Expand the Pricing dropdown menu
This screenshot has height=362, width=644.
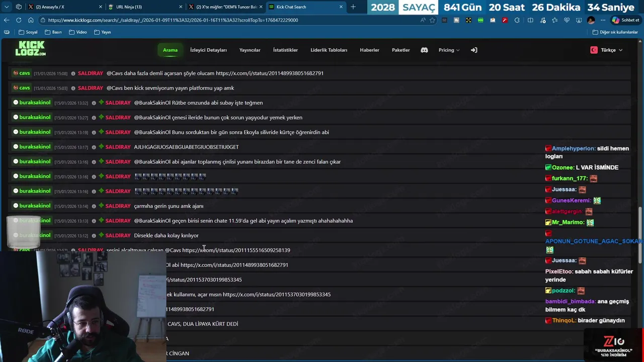point(449,50)
